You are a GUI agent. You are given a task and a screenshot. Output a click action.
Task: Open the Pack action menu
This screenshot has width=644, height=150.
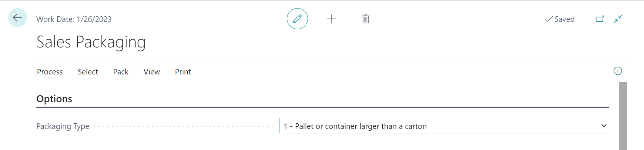pos(121,72)
